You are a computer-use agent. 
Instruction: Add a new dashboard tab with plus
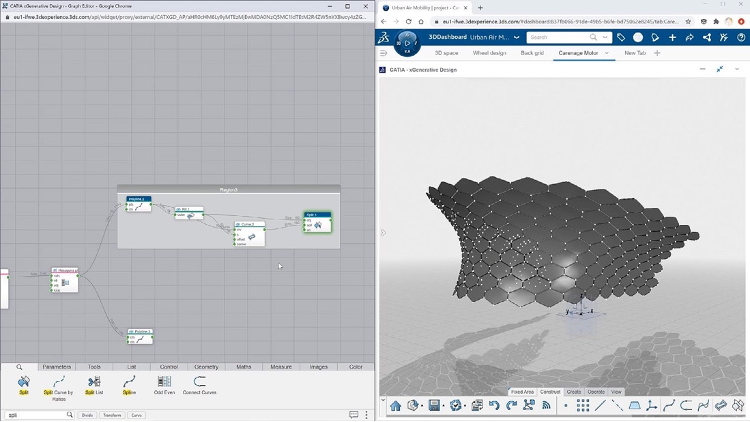click(657, 53)
